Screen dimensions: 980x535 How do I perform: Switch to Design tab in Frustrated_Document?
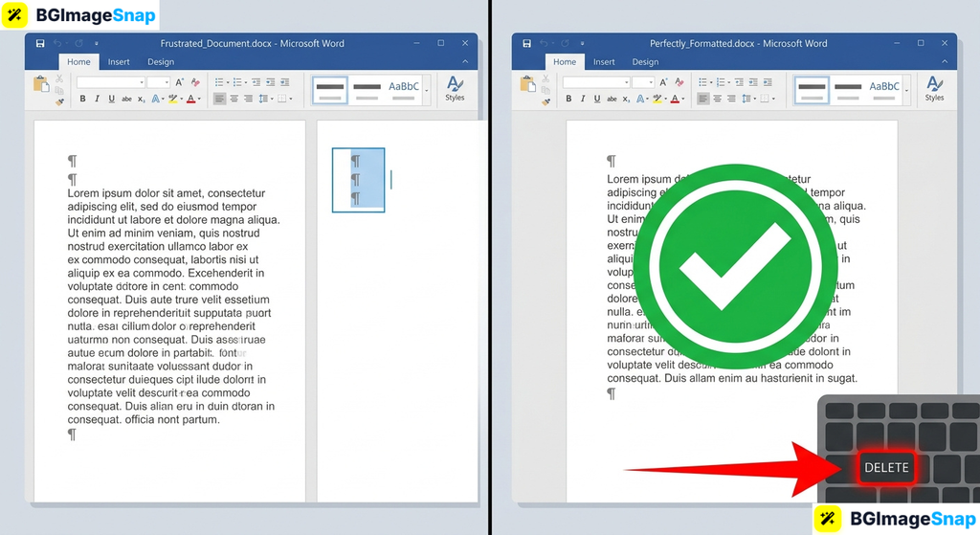pyautogui.click(x=161, y=62)
